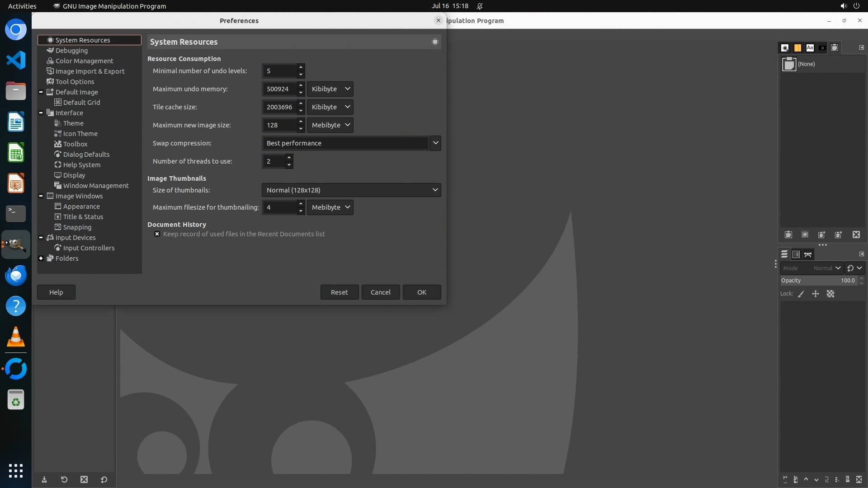
Task: Select Theme under the Interface section
Action: pos(73,123)
